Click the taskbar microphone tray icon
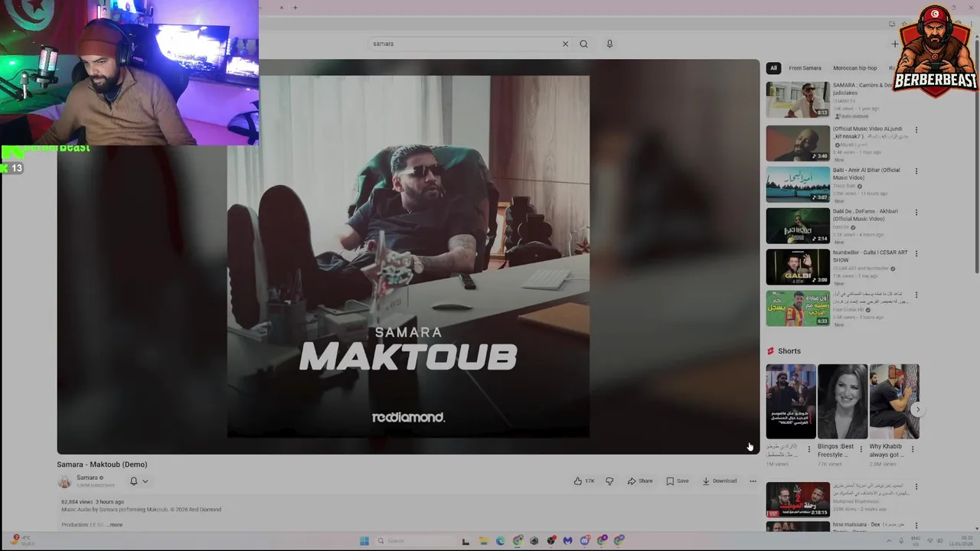Screen dimensions: 980x551 pos(900,541)
